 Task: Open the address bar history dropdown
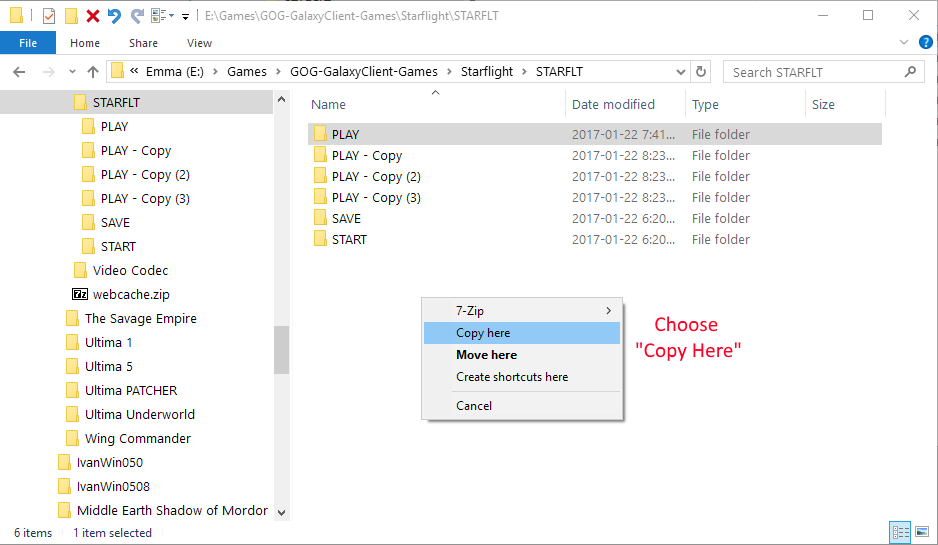point(681,72)
